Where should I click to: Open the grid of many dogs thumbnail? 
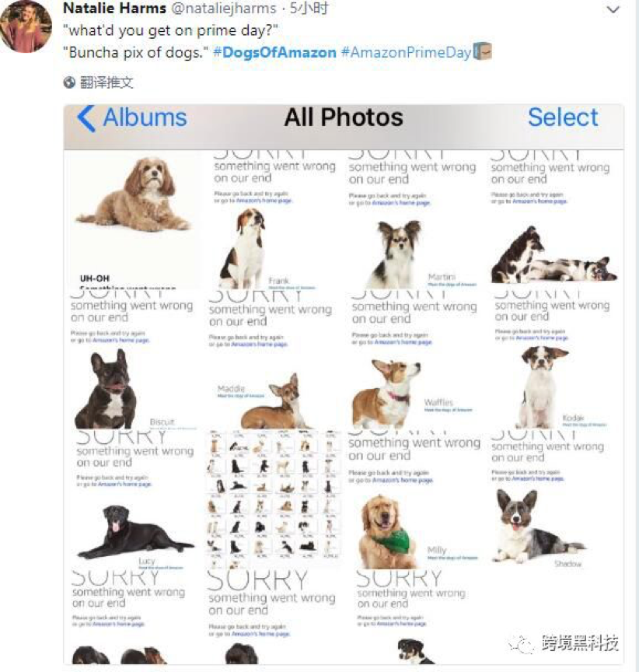click(x=273, y=499)
